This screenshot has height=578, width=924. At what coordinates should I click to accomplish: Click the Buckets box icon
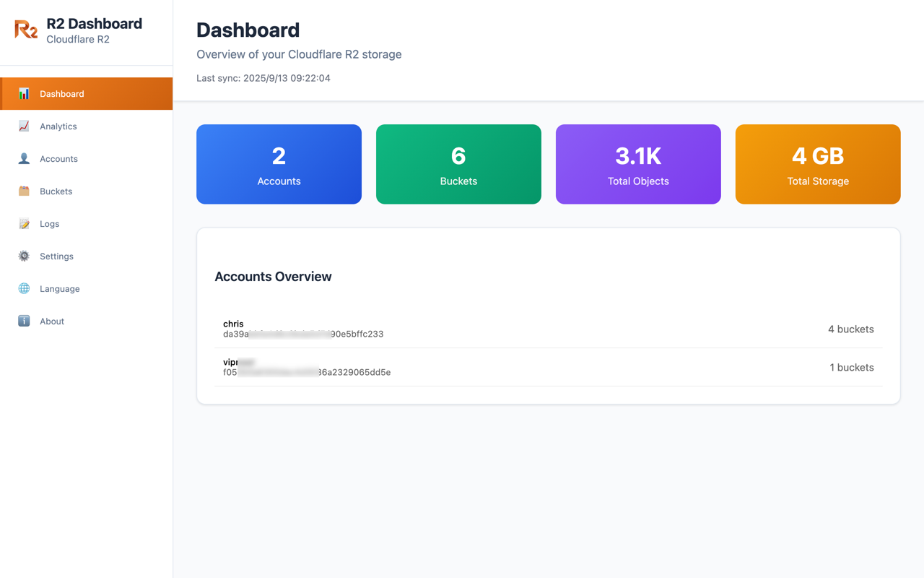[x=24, y=191]
